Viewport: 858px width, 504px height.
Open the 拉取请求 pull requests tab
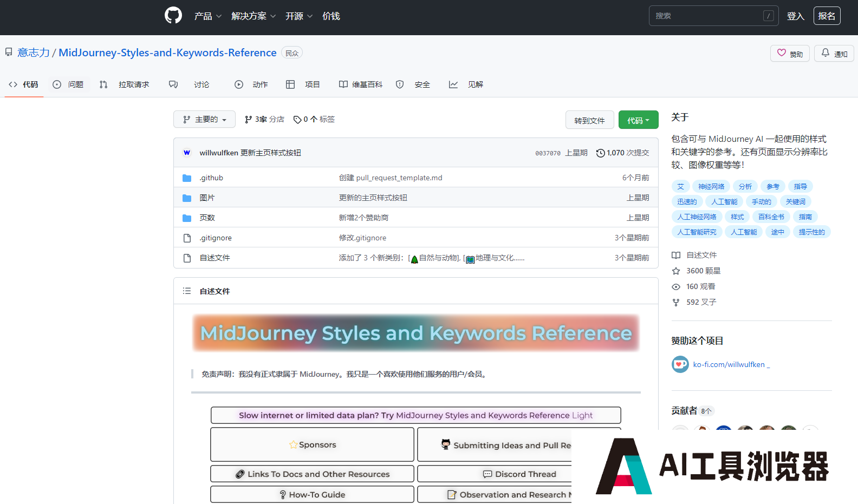125,84
